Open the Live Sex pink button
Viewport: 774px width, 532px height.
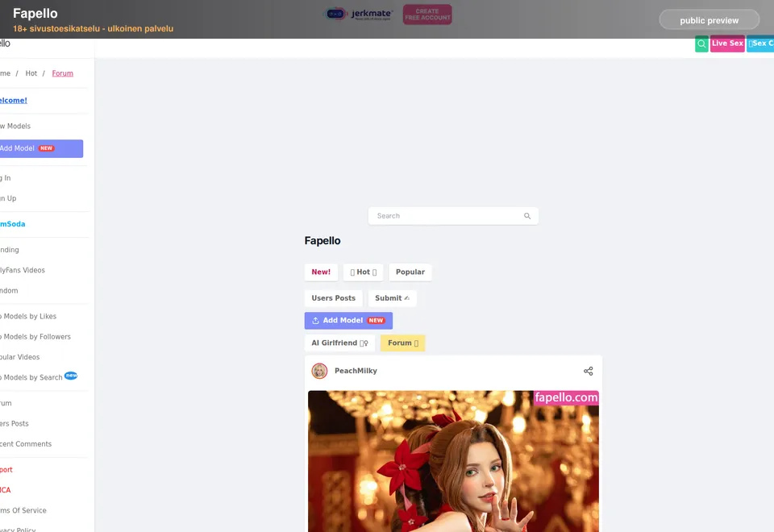727,44
